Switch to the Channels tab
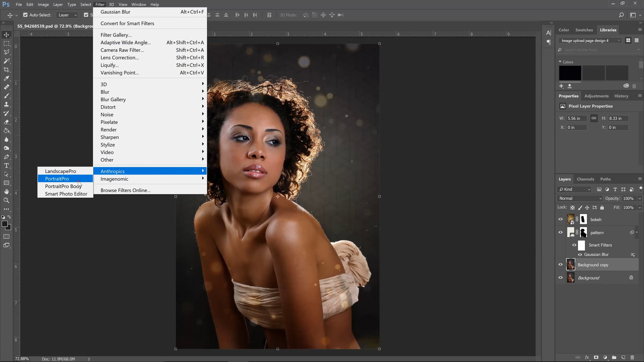644x362 pixels. (585, 179)
